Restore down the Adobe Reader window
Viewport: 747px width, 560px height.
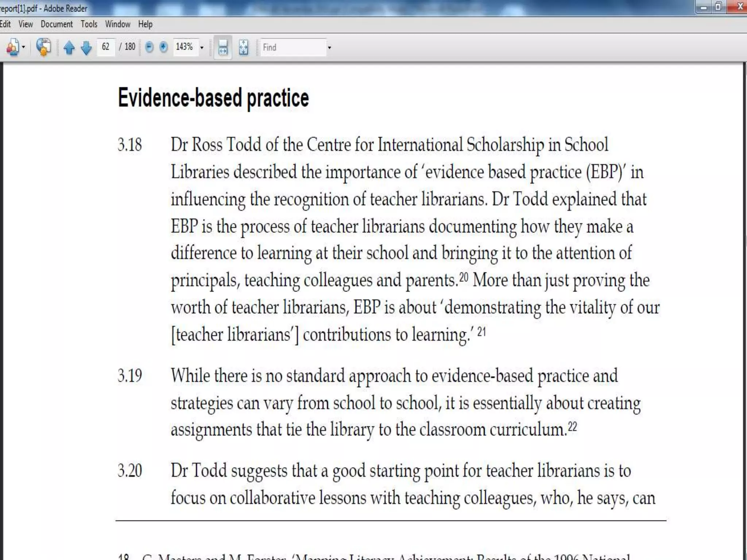[718, 7]
